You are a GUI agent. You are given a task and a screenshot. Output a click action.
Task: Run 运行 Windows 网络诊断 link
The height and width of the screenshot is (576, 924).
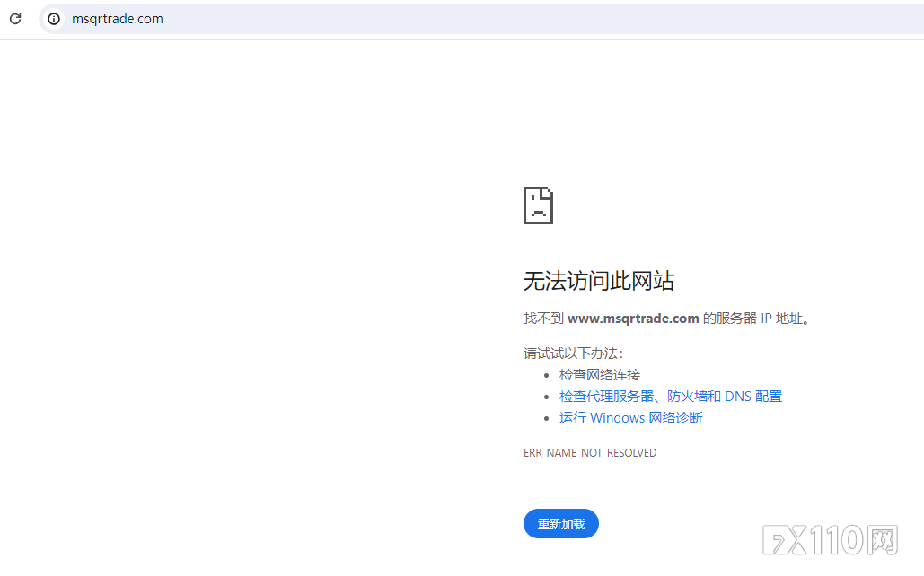[630, 417]
